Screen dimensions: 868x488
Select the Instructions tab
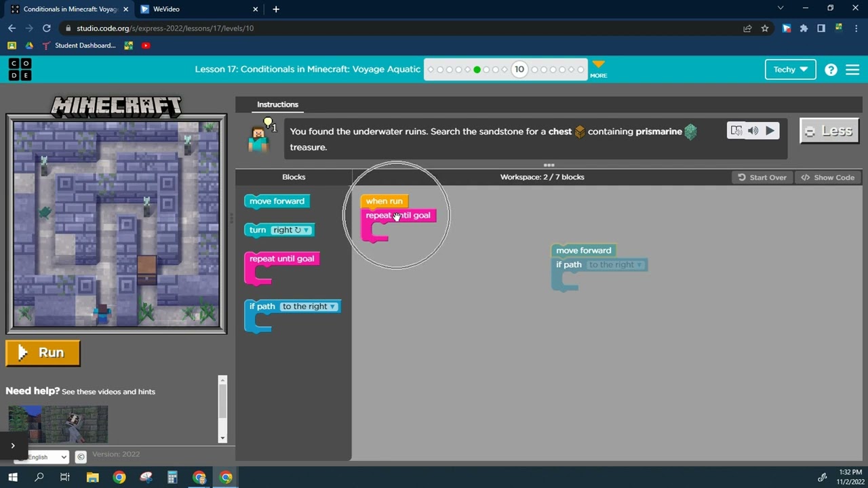pos(277,104)
